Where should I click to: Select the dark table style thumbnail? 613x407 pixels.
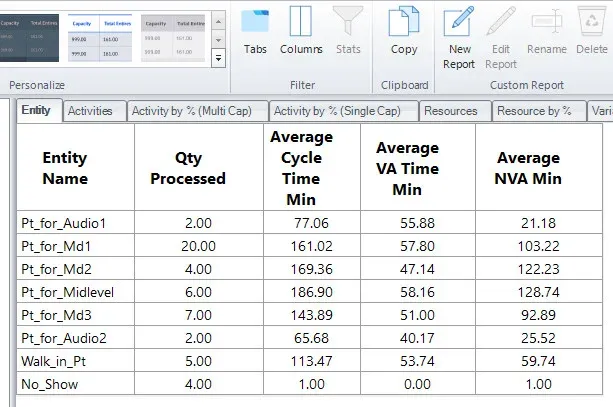(x=29, y=38)
